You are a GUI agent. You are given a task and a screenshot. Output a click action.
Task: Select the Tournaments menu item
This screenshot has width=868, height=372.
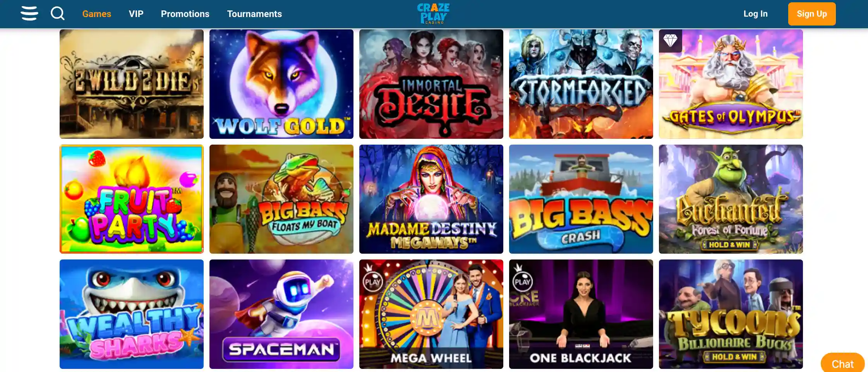254,14
